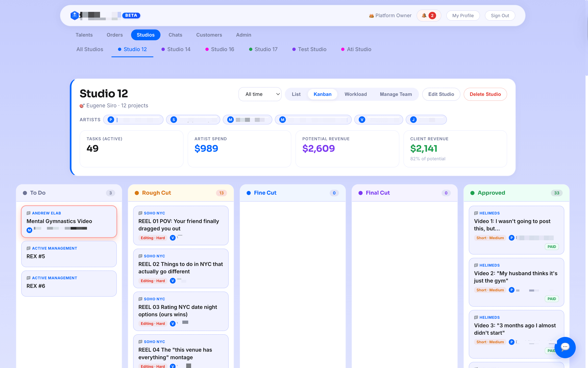Click the BETA badge
588x368 pixels.
131,15
